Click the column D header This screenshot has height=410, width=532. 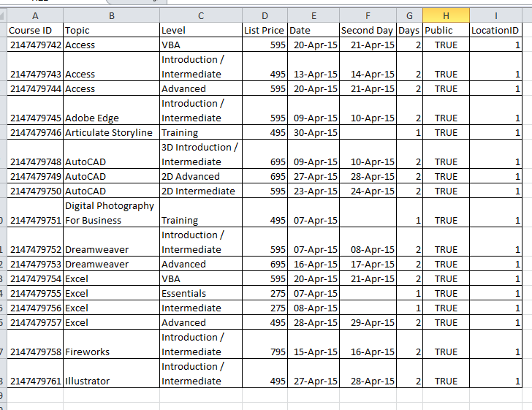265,15
